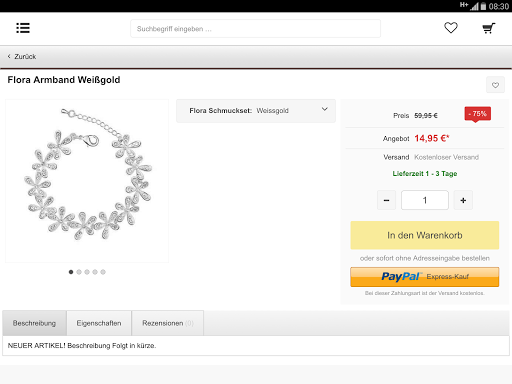
Task: Jump to last image carousel dot
Action: [103, 272]
